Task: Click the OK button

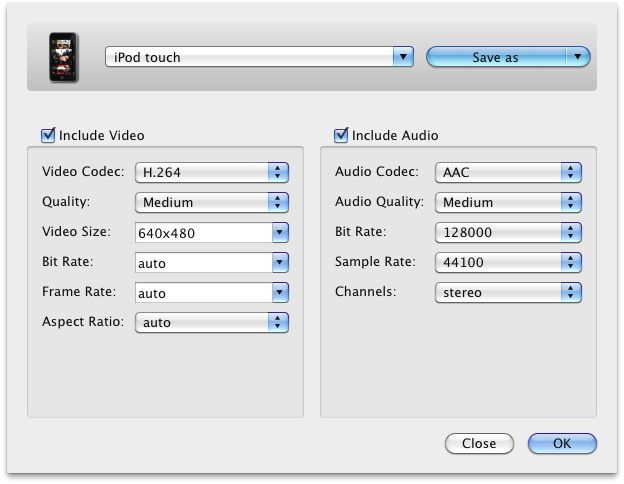Action: (562, 443)
